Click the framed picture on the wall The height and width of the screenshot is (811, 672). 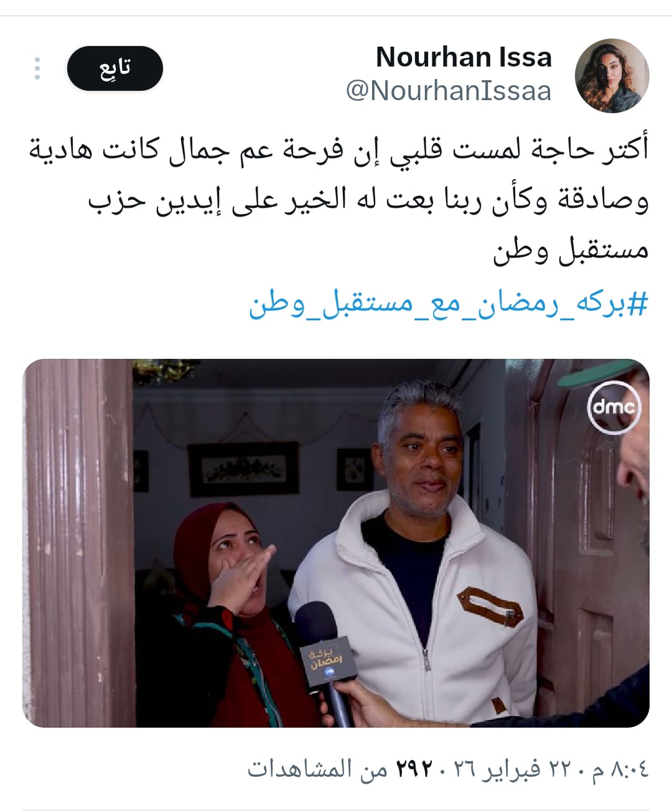point(243,468)
